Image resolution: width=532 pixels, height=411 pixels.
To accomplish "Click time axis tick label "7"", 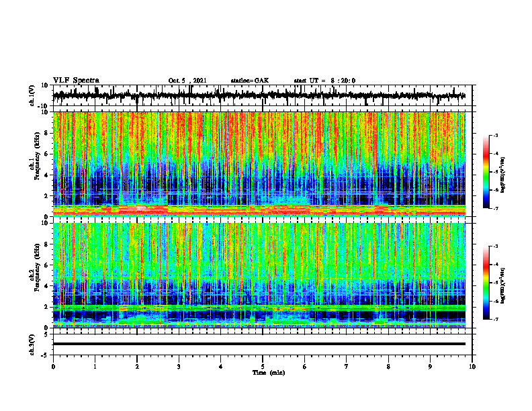I will [x=347, y=367].
